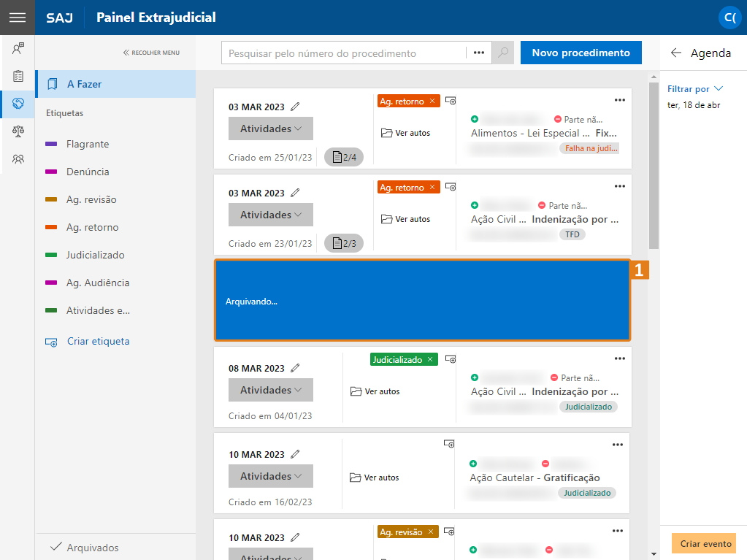This screenshot has height=560, width=747.
Task: Edit date 08 MAR 2023 pencil icon
Action: click(x=296, y=368)
